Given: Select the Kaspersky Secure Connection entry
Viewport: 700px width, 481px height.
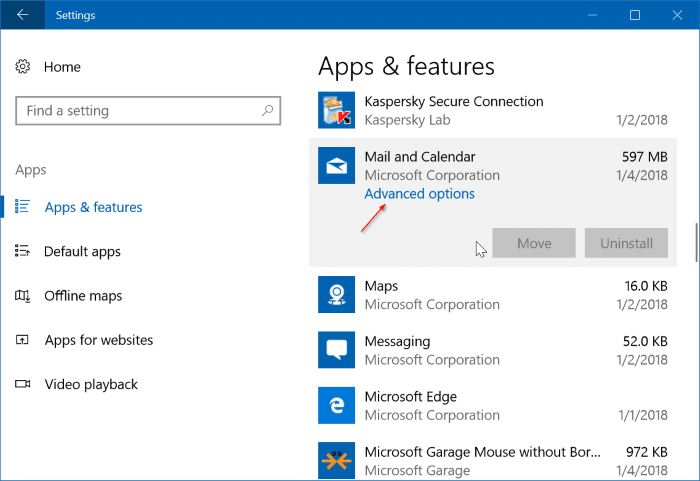Looking at the screenshot, I should [493, 110].
